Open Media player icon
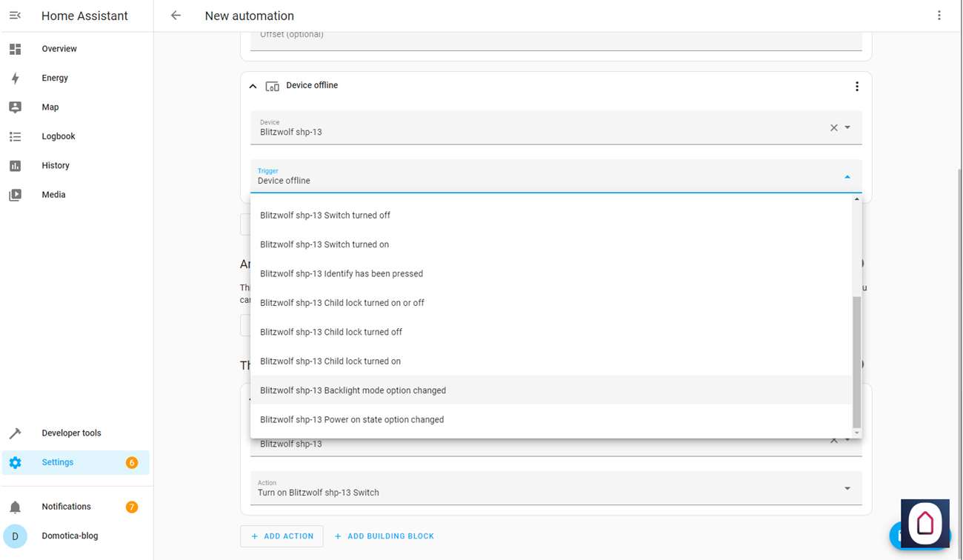Image resolution: width=963 pixels, height=560 pixels. (15, 195)
